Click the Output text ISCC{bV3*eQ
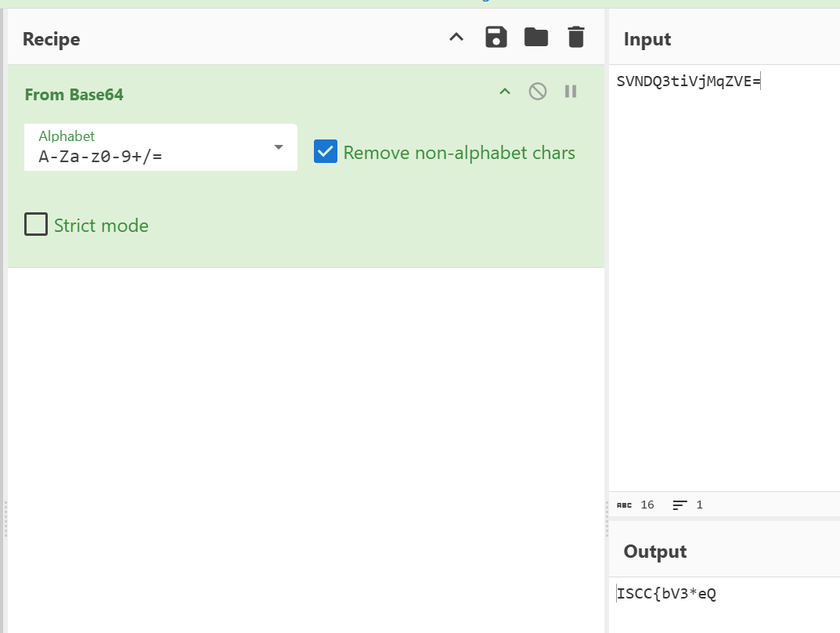This screenshot has width=840, height=633. point(667,594)
